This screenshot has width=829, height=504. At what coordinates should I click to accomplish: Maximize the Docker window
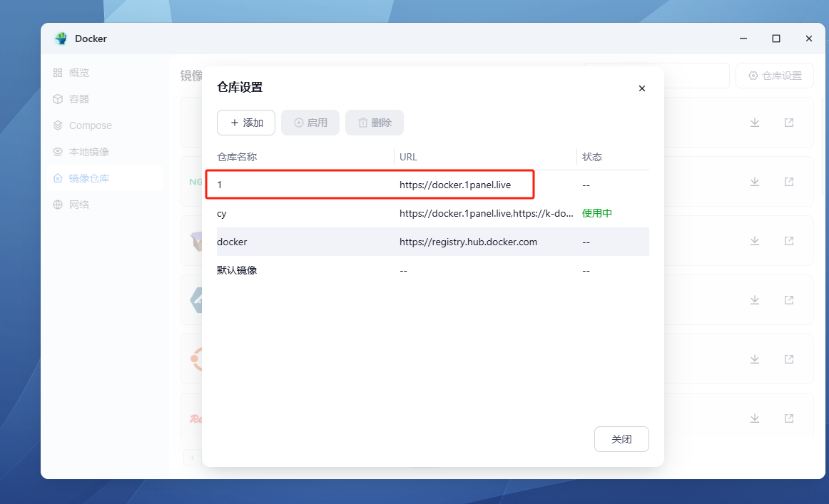tap(776, 38)
